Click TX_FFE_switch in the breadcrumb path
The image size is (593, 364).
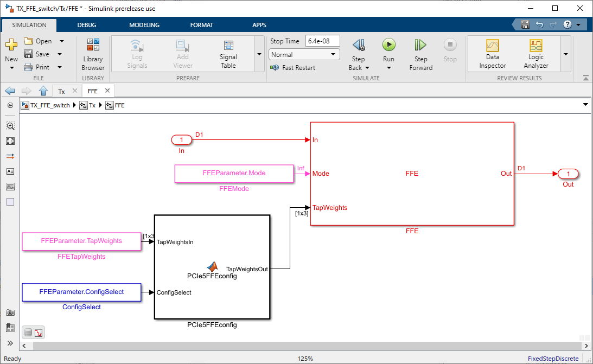click(50, 105)
